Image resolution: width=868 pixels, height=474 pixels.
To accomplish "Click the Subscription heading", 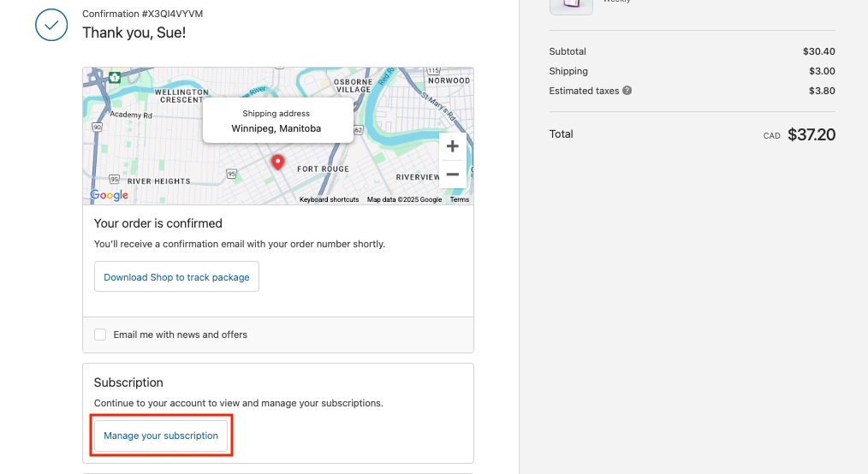I will click(x=128, y=382).
